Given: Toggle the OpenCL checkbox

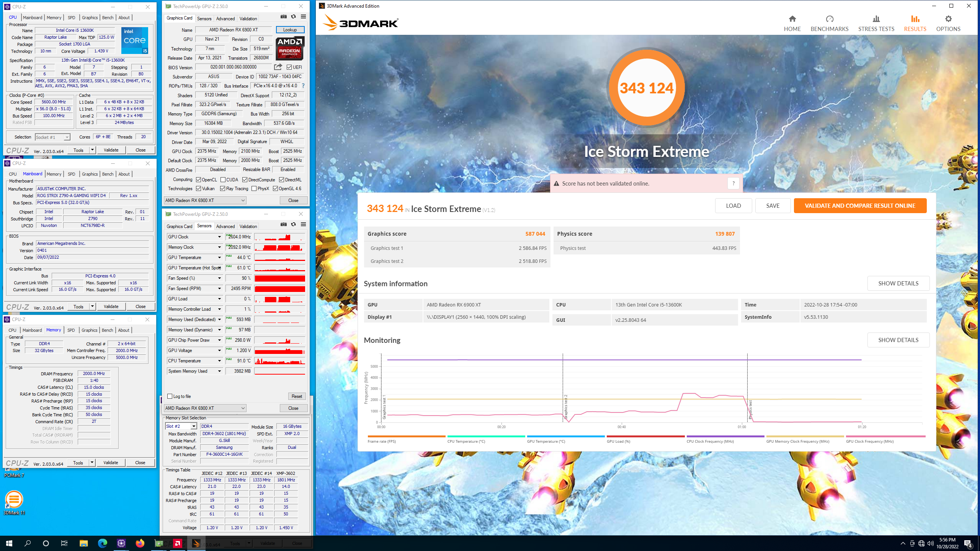Looking at the screenshot, I should pyautogui.click(x=198, y=180).
